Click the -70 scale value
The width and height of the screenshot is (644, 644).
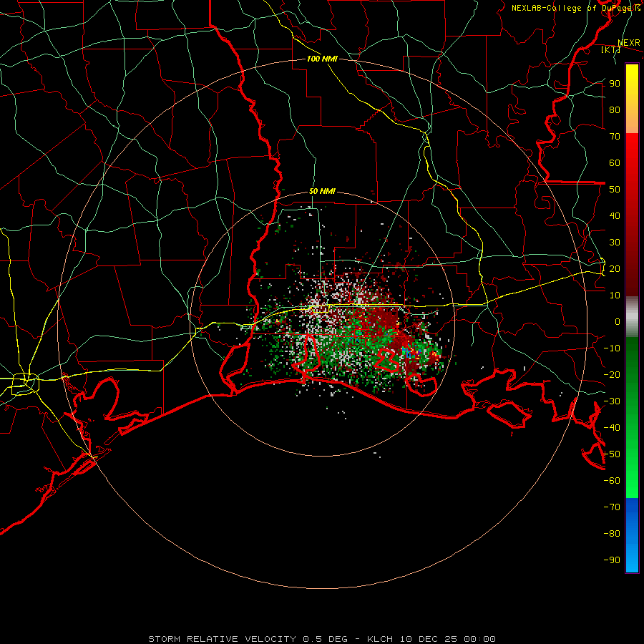tap(612, 507)
